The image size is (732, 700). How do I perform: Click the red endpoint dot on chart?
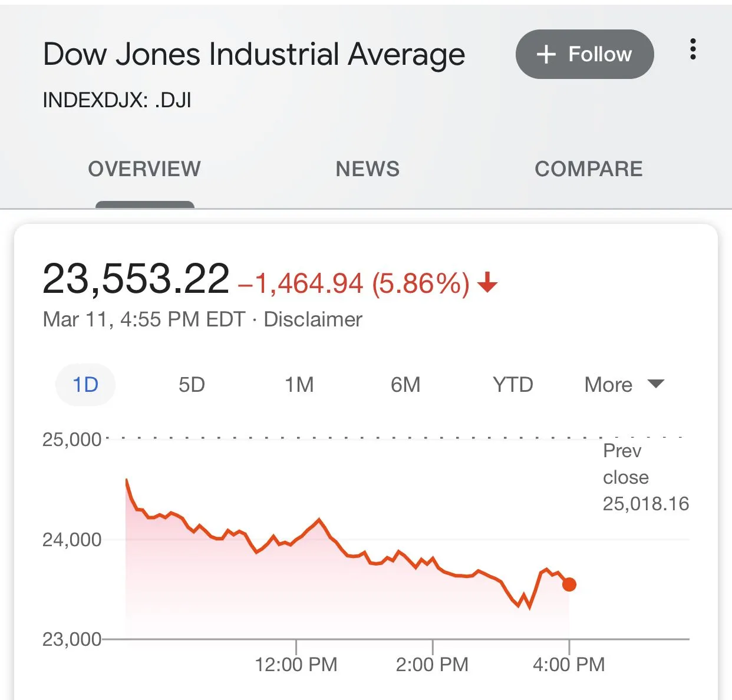tap(569, 585)
